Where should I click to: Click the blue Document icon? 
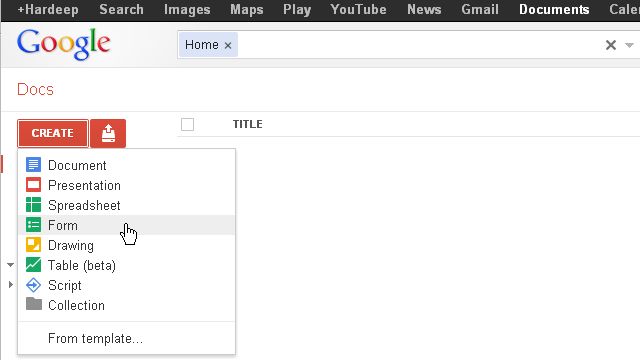[x=33, y=165]
